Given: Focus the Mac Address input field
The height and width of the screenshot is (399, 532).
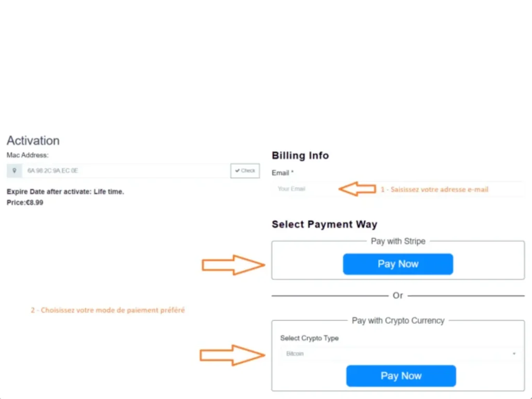Looking at the screenshot, I should (x=126, y=170).
